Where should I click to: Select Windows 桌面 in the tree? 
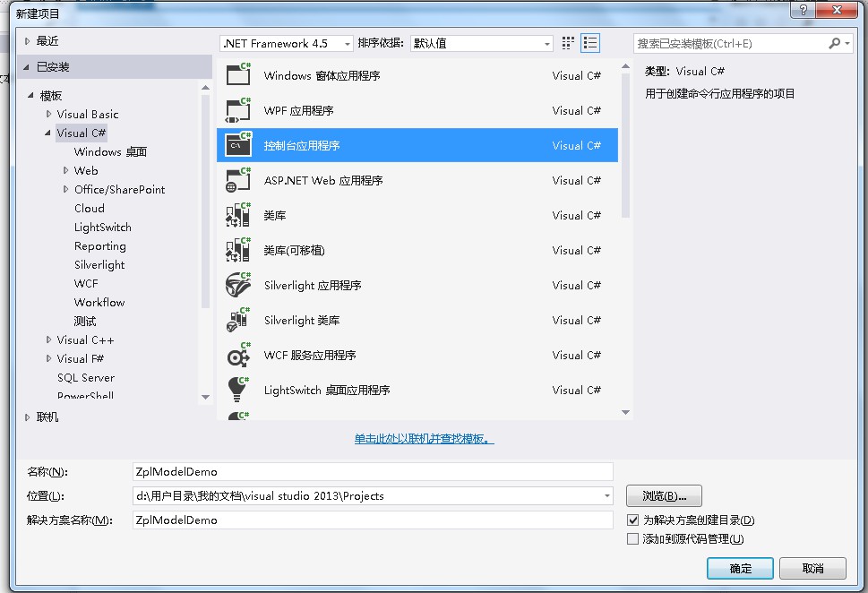110,151
